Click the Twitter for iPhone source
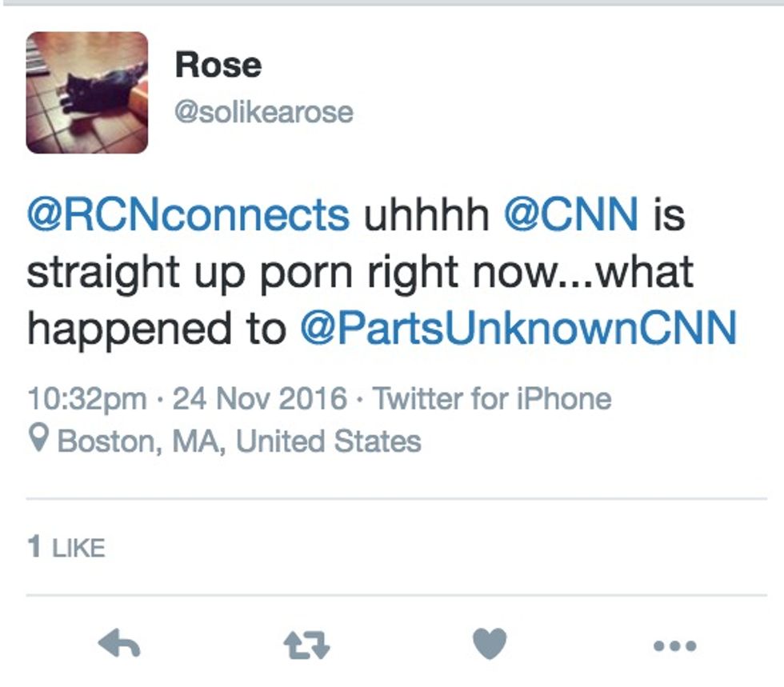Viewport: 784px width, 687px height. (492, 398)
